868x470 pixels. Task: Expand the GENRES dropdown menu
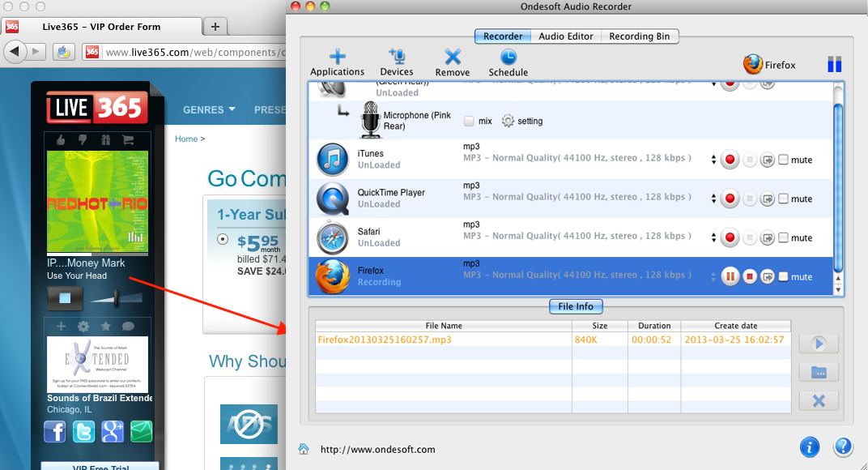tap(209, 109)
